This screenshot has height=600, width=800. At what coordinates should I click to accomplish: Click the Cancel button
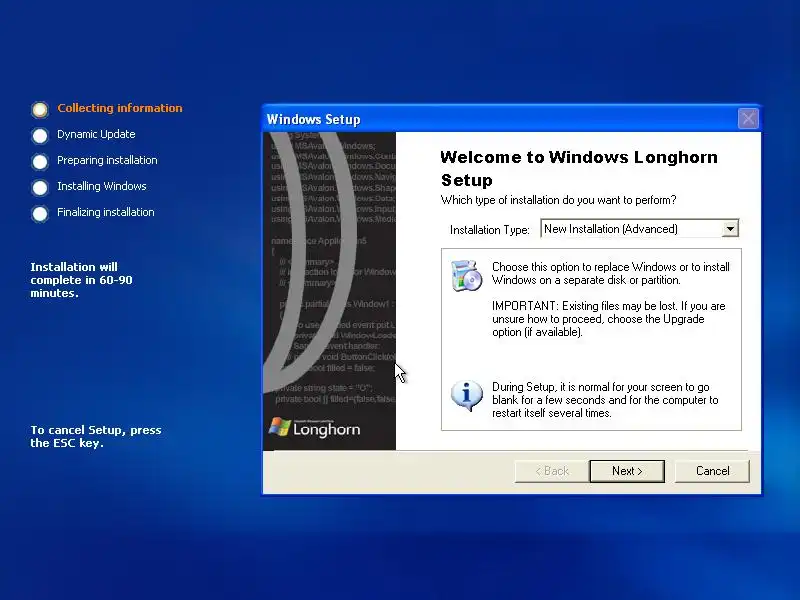[712, 471]
